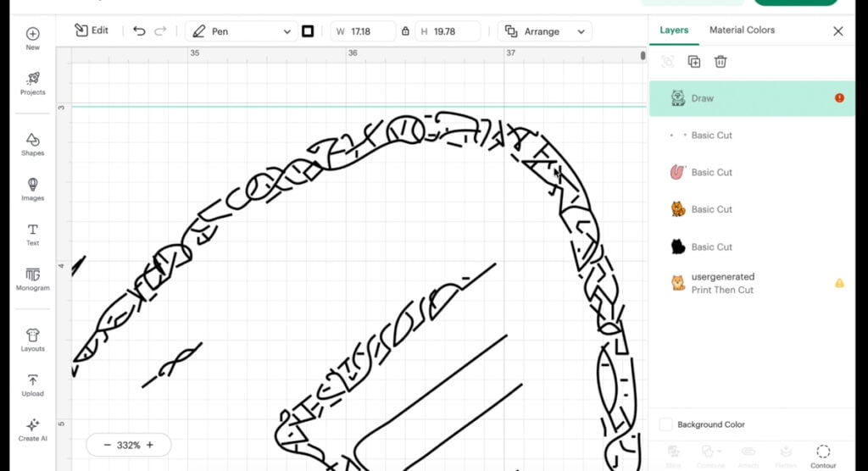The width and height of the screenshot is (868, 471).
Task: Create a new project with New
Action: point(33,39)
